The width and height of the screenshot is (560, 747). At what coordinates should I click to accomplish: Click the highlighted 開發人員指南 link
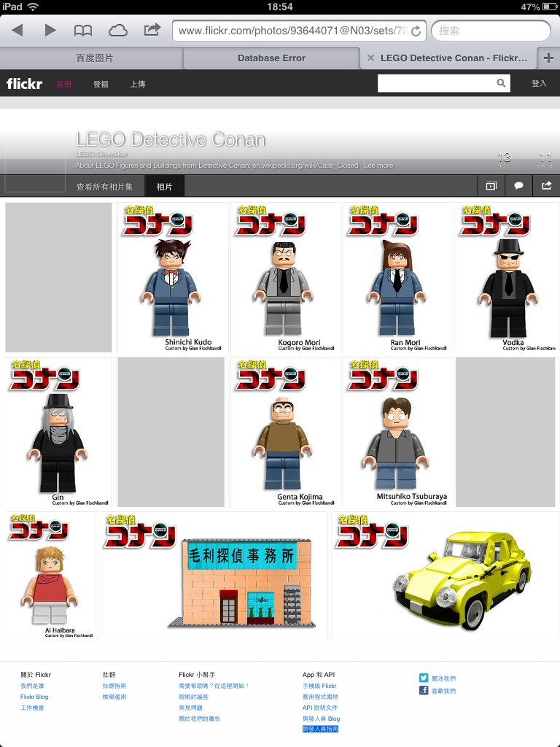[321, 729]
